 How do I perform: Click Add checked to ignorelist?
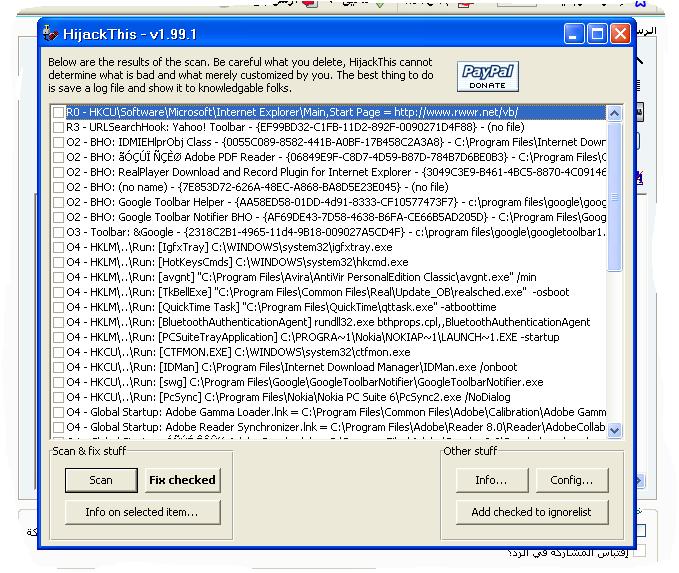531,512
